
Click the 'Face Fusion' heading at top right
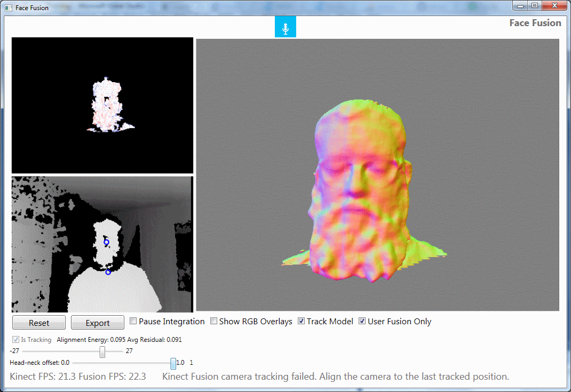click(x=535, y=23)
